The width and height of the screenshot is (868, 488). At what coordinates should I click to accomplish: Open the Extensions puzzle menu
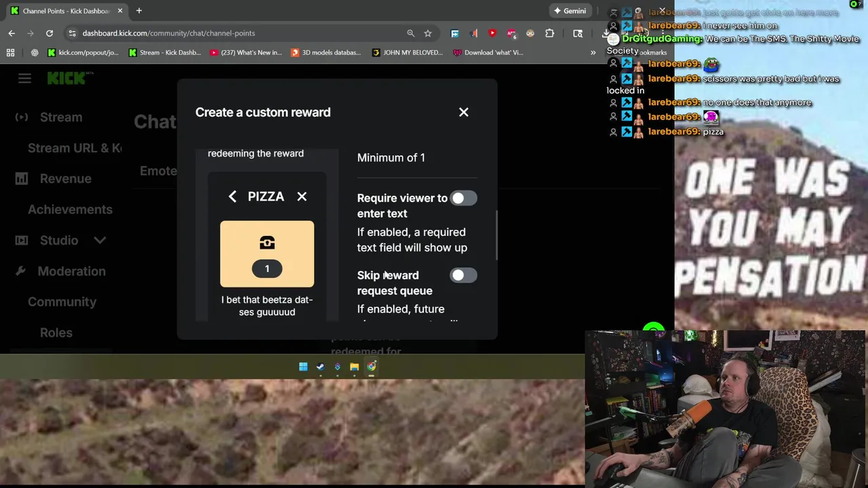tap(549, 33)
